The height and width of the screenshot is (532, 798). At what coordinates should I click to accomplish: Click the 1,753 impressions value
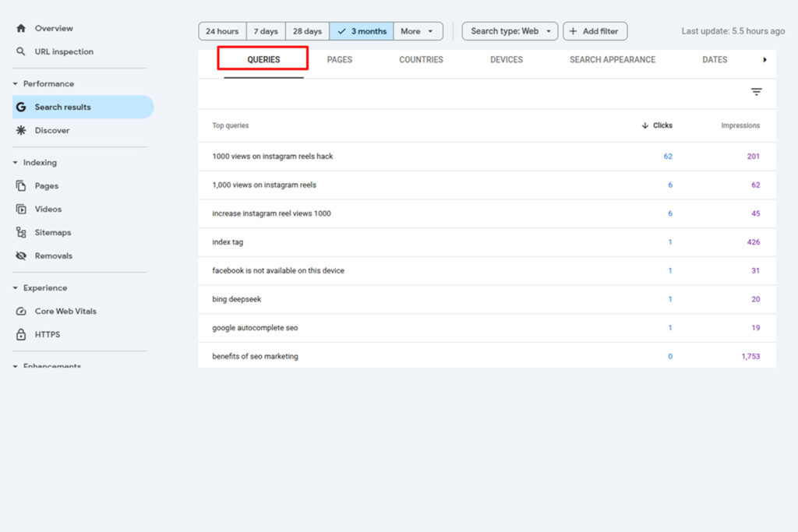click(x=750, y=356)
